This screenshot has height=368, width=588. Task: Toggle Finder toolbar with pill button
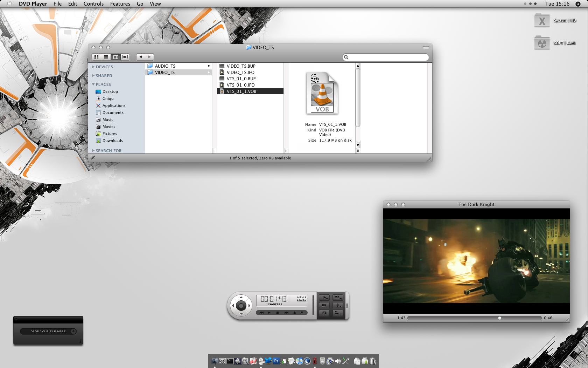[x=426, y=47]
